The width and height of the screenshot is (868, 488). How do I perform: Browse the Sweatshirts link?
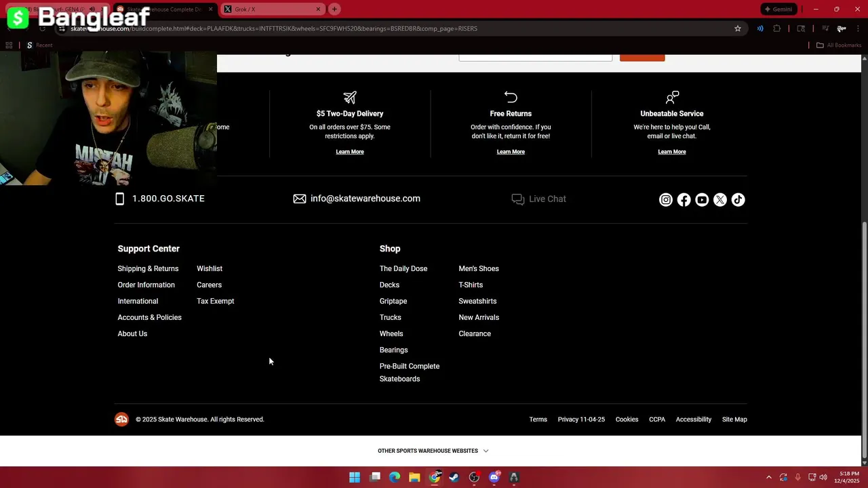(477, 302)
